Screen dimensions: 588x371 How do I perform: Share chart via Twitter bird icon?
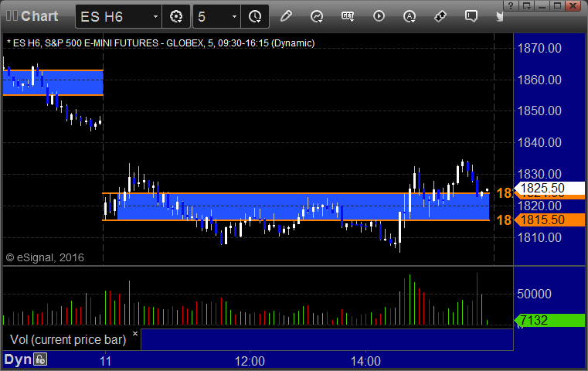[x=499, y=16]
